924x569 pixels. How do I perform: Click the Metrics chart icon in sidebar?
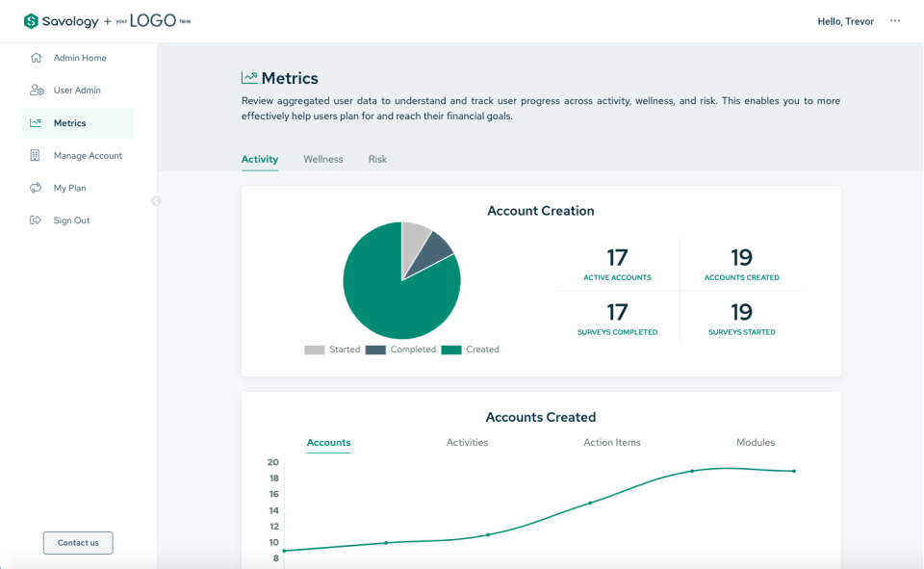[37, 122]
